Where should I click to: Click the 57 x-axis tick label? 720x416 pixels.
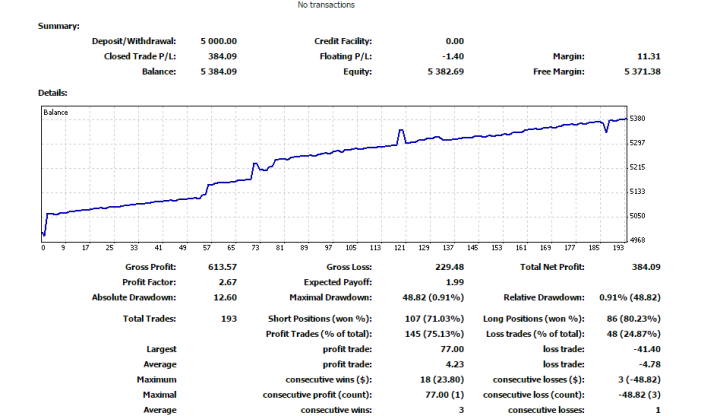tap(207, 248)
